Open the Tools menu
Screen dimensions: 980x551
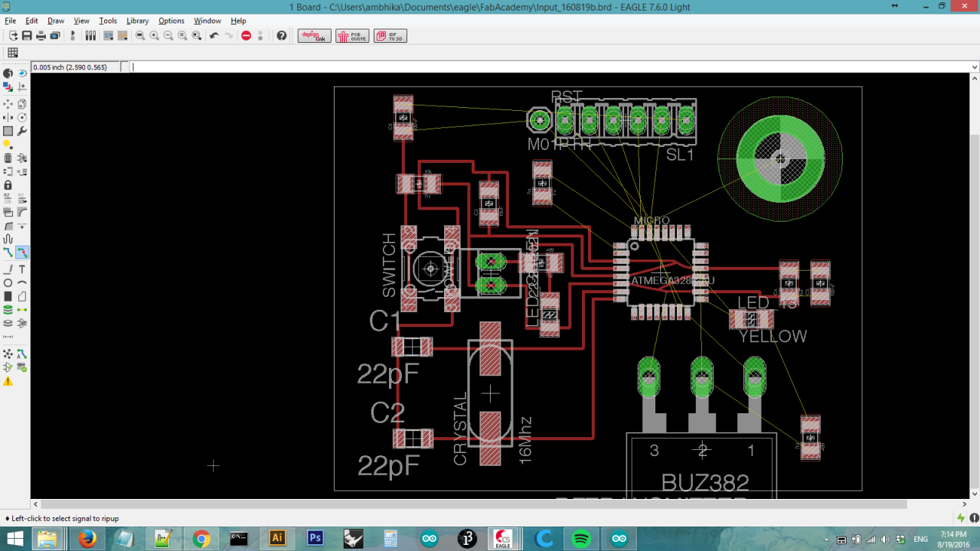pyautogui.click(x=108, y=21)
